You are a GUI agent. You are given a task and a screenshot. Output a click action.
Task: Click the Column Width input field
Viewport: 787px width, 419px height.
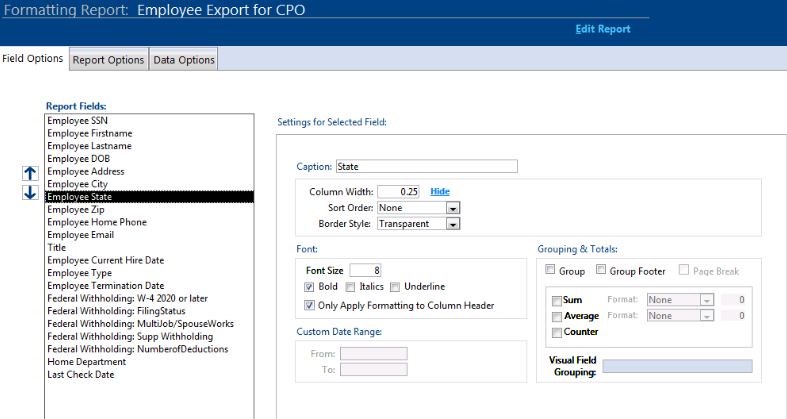click(399, 192)
